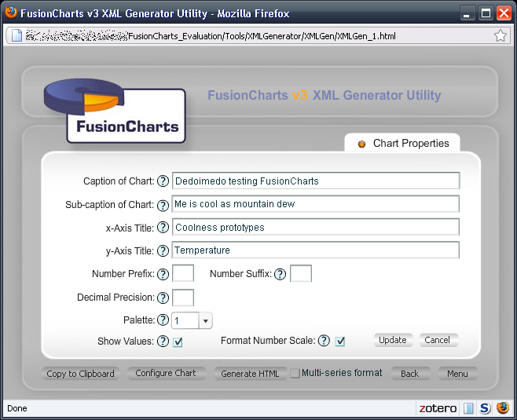The image size is (517, 420).
Task: Toggle the Show Values checkbox
Action: (178, 341)
